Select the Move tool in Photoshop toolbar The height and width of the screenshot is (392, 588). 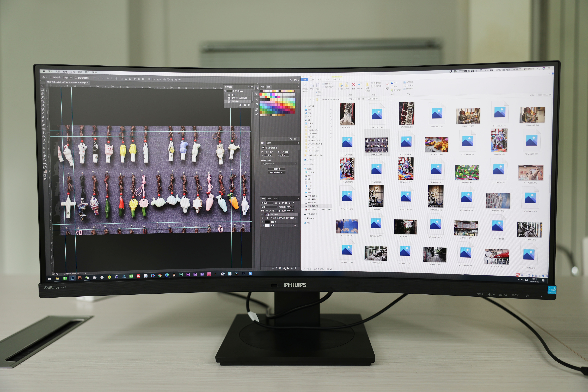click(x=42, y=86)
